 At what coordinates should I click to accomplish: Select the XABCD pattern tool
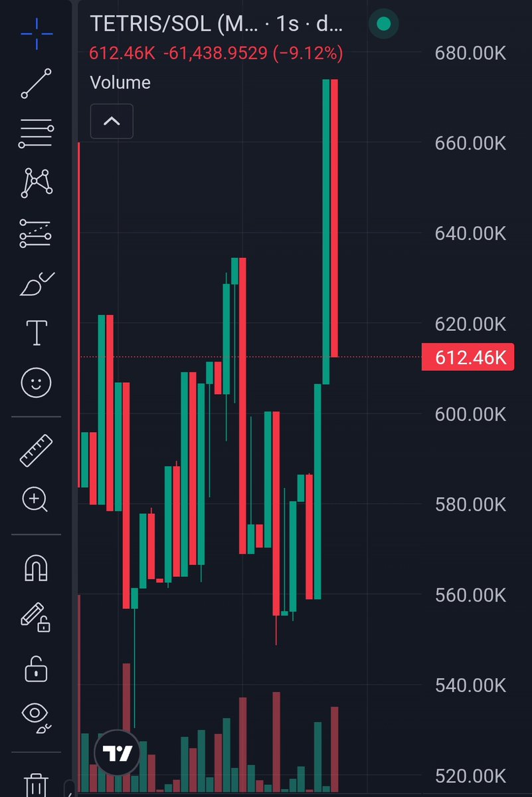(x=37, y=183)
